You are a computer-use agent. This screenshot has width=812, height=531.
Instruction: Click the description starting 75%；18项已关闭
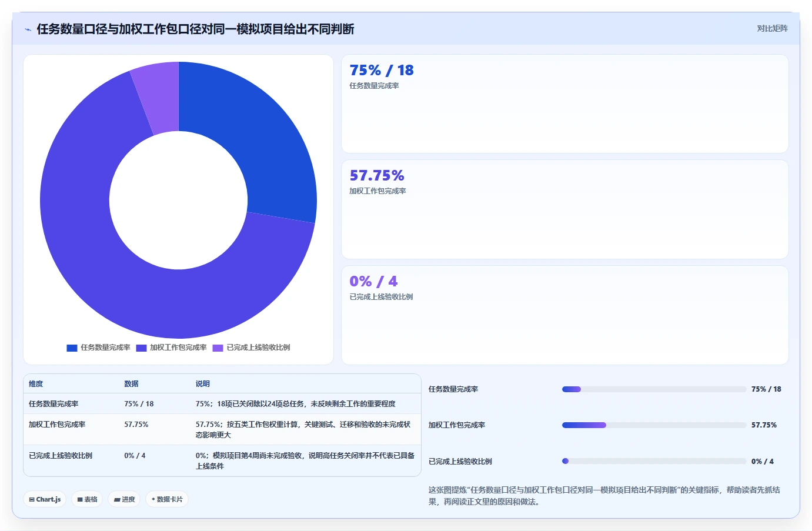pyautogui.click(x=296, y=404)
